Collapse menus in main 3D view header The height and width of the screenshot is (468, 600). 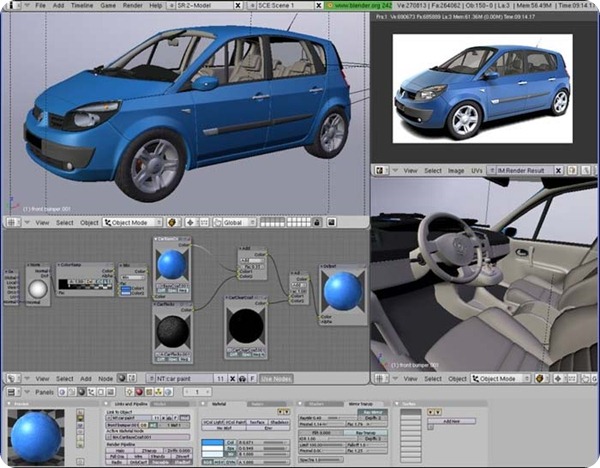coord(27,222)
